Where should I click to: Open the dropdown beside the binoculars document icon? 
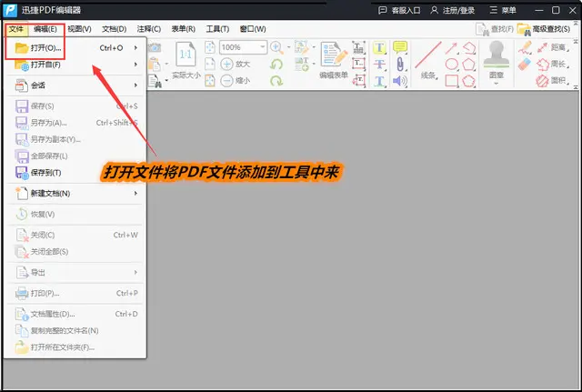pyautogui.click(x=166, y=81)
